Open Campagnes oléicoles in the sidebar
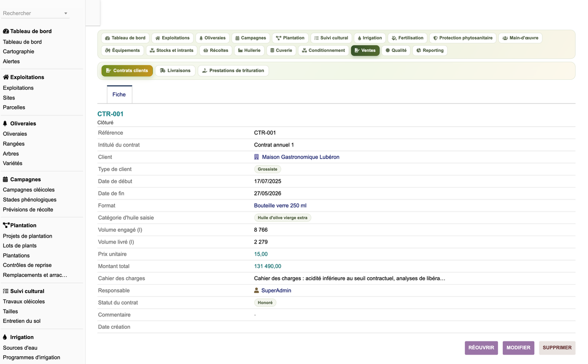Viewport: 588px width, 364px height. pyautogui.click(x=29, y=190)
